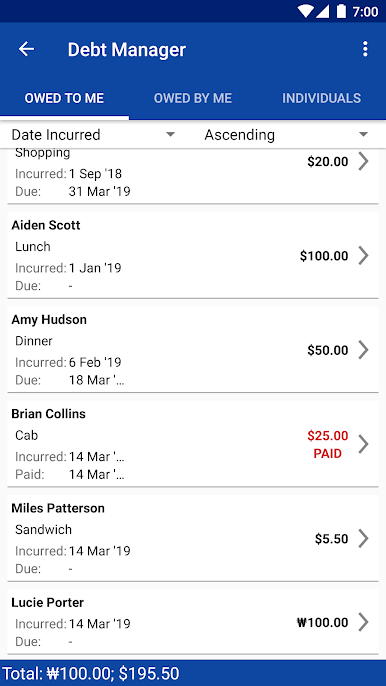Viewport: 386px width, 686px height.
Task: Open Lucie Porter's debt chevron
Action: tap(363, 622)
